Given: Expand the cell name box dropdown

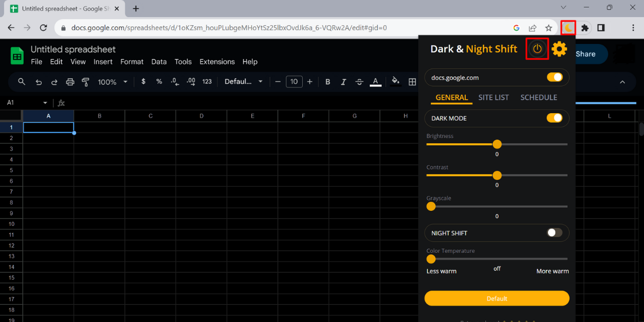Looking at the screenshot, I should 45,102.
